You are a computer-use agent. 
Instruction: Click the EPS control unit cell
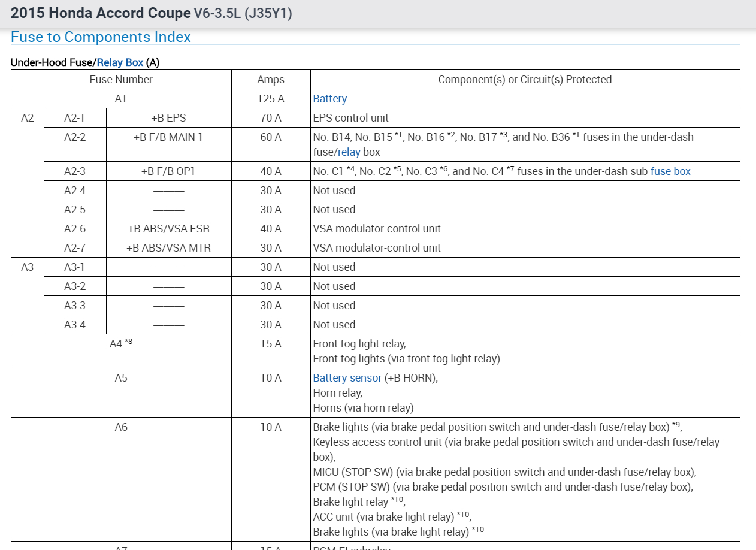pyautogui.click(x=525, y=118)
